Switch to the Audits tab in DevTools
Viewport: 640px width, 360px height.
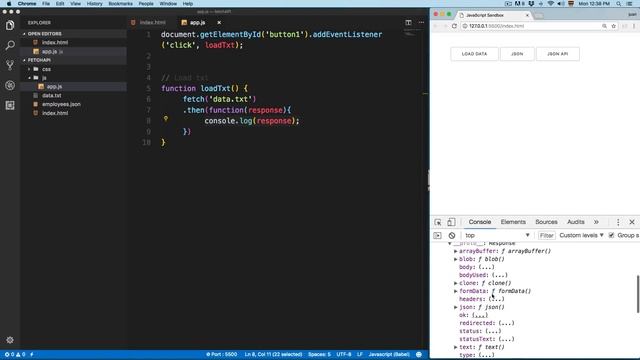(576, 222)
